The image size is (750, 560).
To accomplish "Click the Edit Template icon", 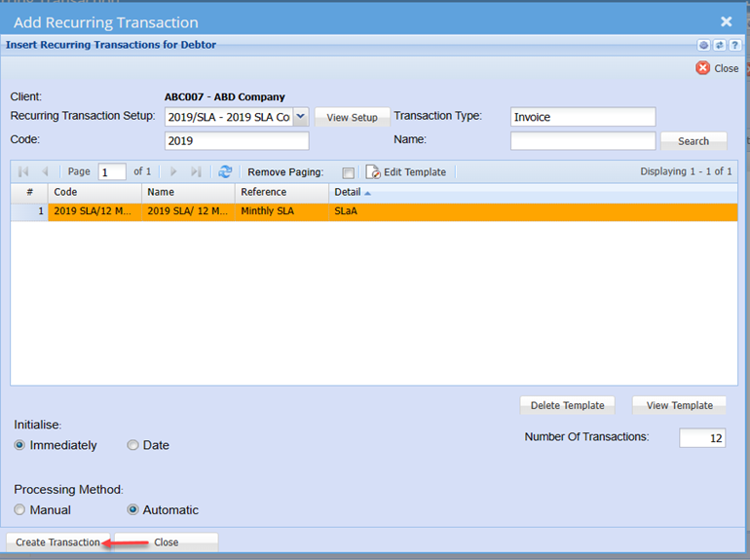I will [x=373, y=171].
